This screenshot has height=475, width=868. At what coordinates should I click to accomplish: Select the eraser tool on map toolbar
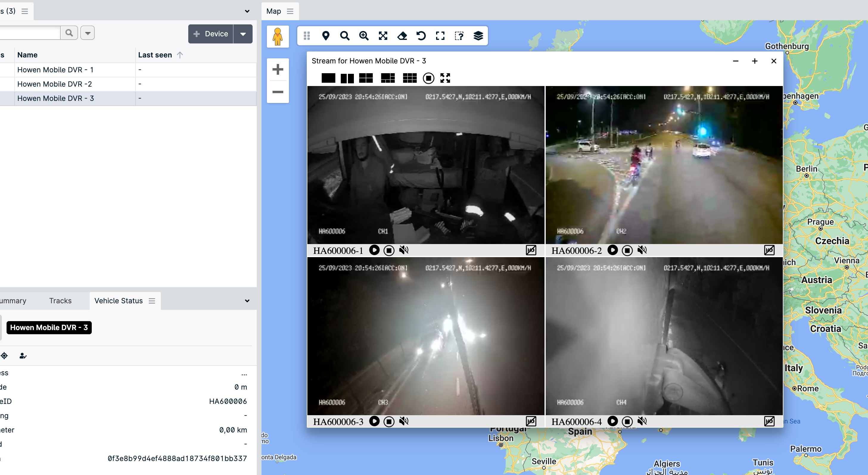(x=402, y=36)
